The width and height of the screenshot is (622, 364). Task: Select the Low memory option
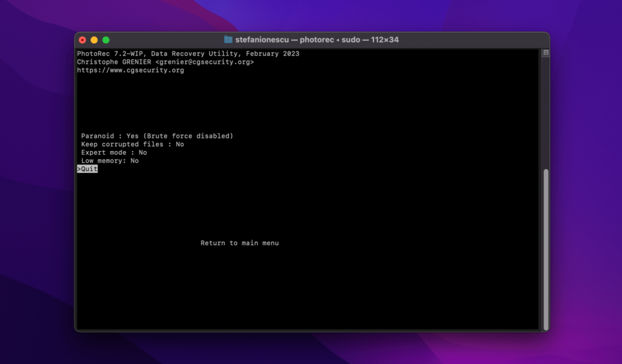click(110, 161)
